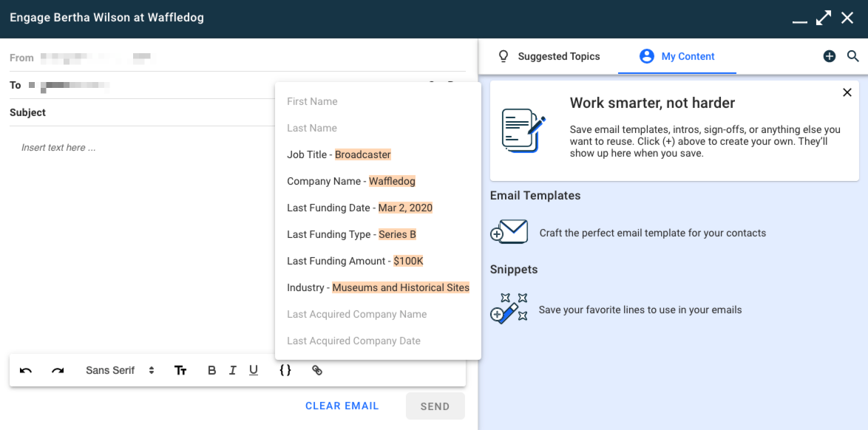
Task: Choose the Job Title merge field
Action: (339, 154)
